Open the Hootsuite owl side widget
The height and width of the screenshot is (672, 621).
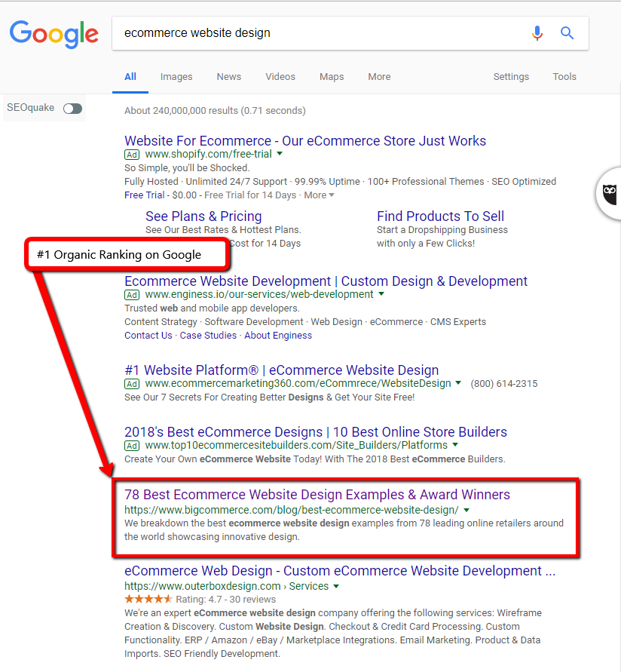[610, 194]
